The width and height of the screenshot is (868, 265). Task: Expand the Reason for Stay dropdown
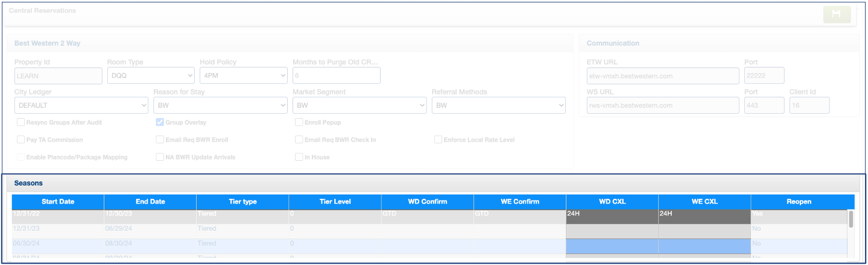click(x=220, y=105)
